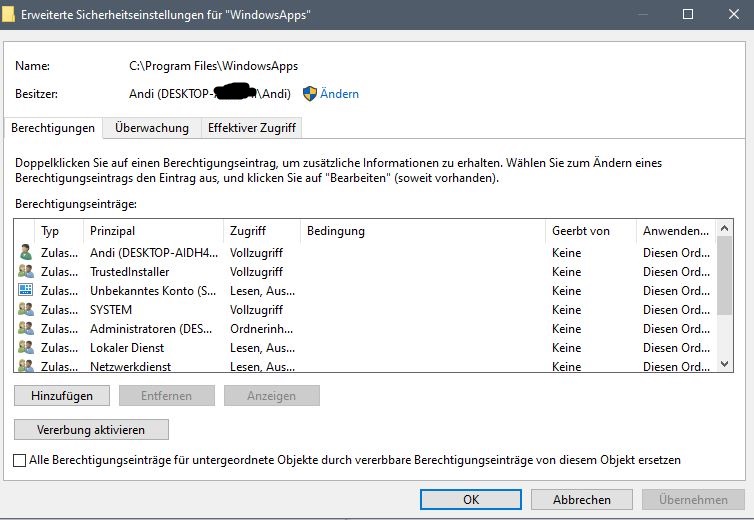Image resolution: width=754 pixels, height=520 pixels.
Task: Click the disabled Anzeigen button
Action: coord(271,395)
